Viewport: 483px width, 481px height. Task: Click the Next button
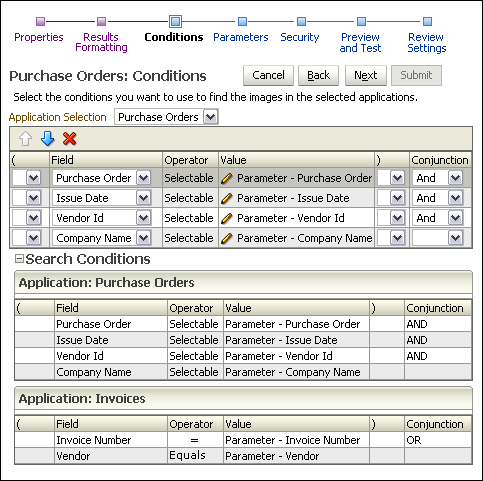point(366,75)
